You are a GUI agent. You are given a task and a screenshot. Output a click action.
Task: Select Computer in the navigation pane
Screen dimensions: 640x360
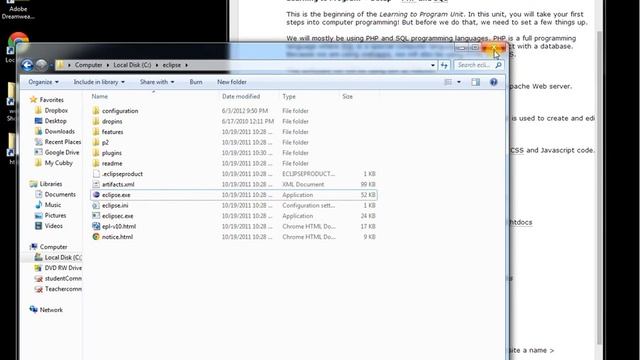coord(53,247)
